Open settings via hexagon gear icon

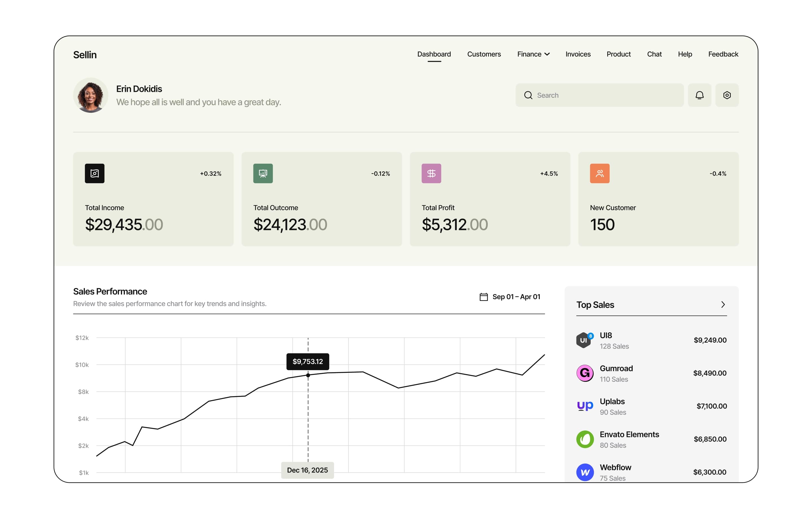[727, 95]
